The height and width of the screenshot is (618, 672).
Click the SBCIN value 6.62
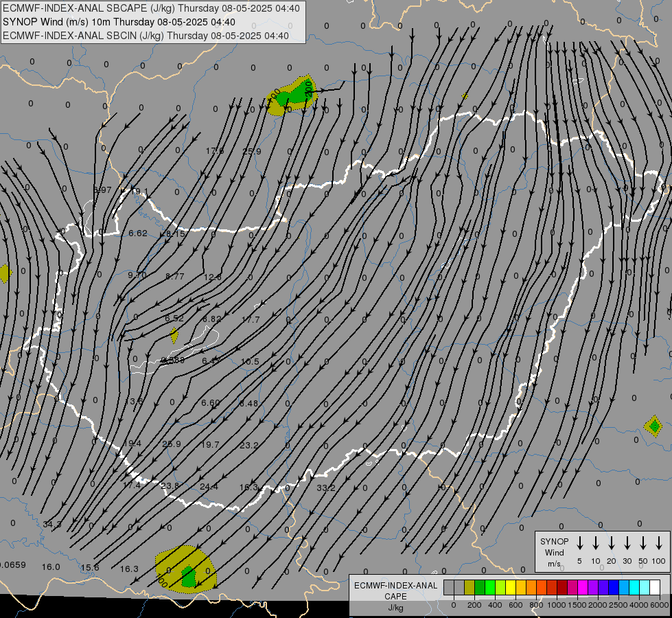(138, 233)
